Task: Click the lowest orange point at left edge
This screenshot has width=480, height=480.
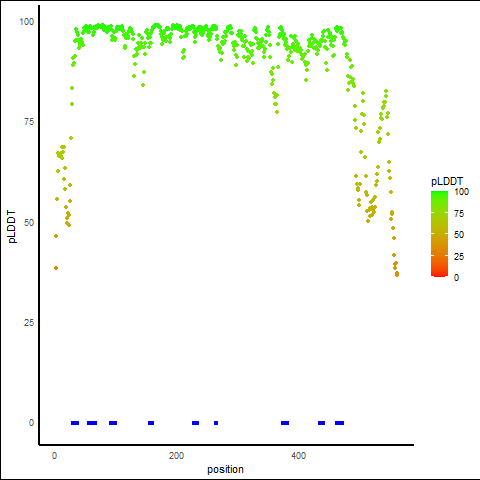Action: coord(56,268)
